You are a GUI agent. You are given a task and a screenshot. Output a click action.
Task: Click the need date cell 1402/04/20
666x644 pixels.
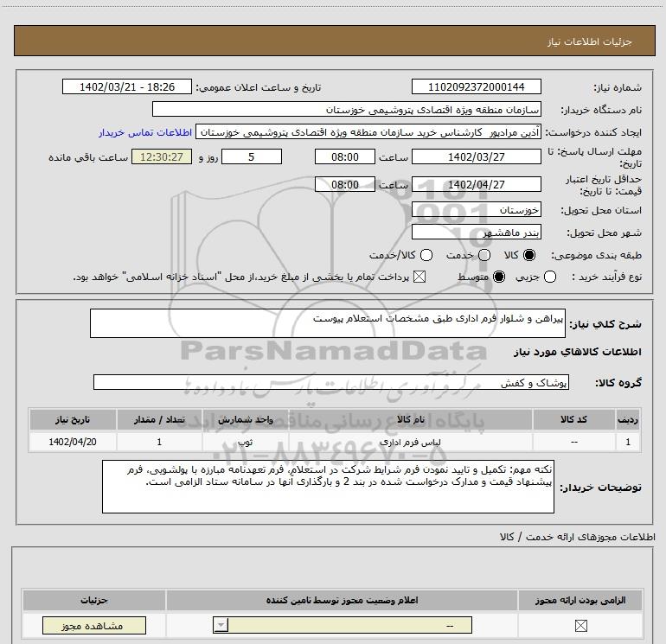[73, 442]
